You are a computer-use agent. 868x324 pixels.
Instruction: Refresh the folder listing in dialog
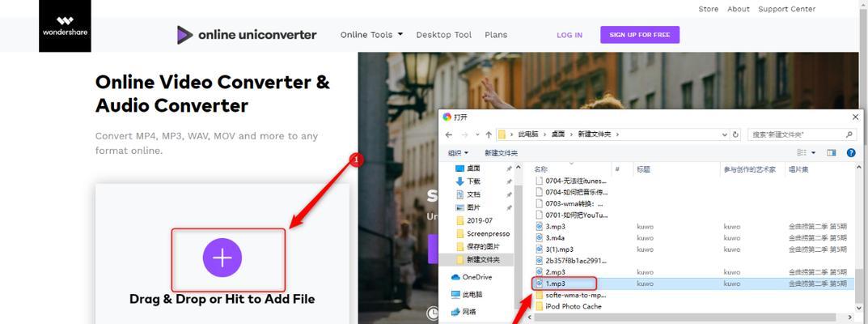point(735,134)
